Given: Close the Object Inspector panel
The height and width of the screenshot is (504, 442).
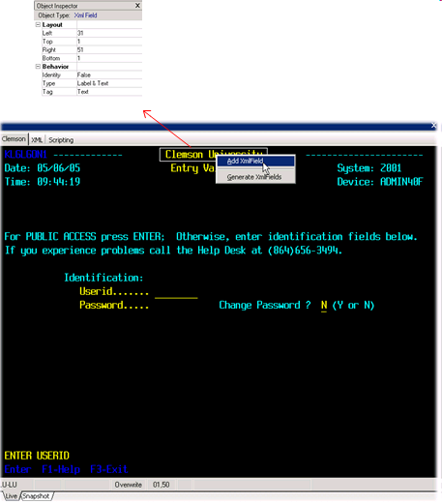Looking at the screenshot, I should pyautogui.click(x=137, y=6).
